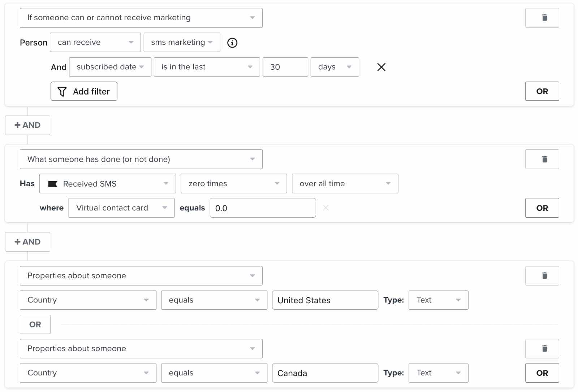Click the info icon next to sms marketing
This screenshot has height=392, width=578.
tap(232, 43)
